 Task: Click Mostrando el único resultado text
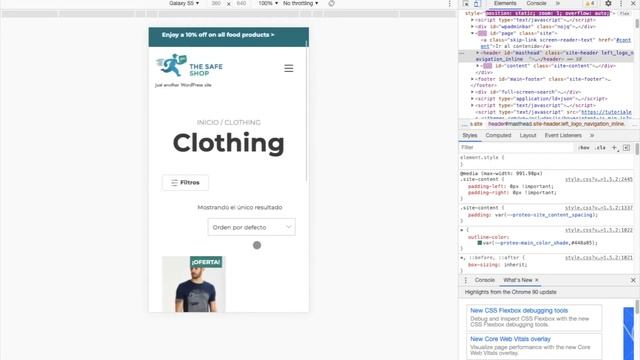point(240,207)
